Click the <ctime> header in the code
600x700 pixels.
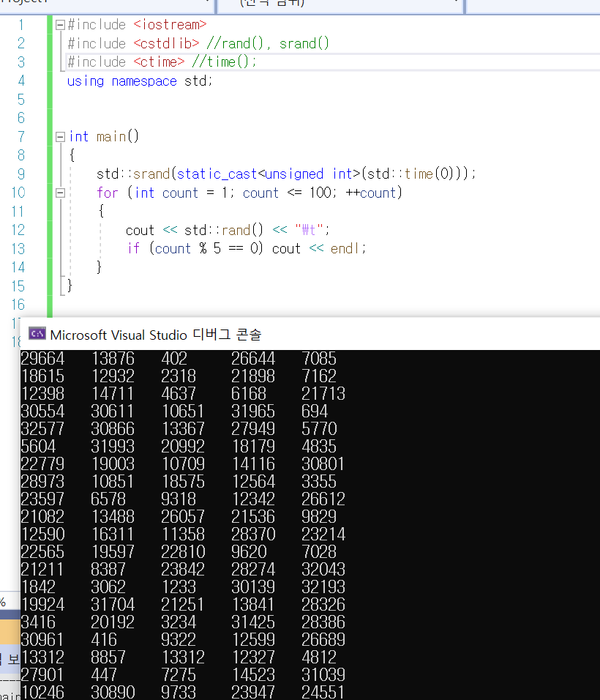159,62
